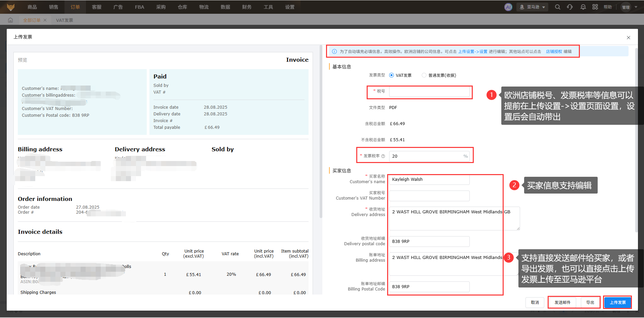The height and width of the screenshot is (318, 644).
Task: Click the 上传发票 blue button
Action: click(617, 302)
